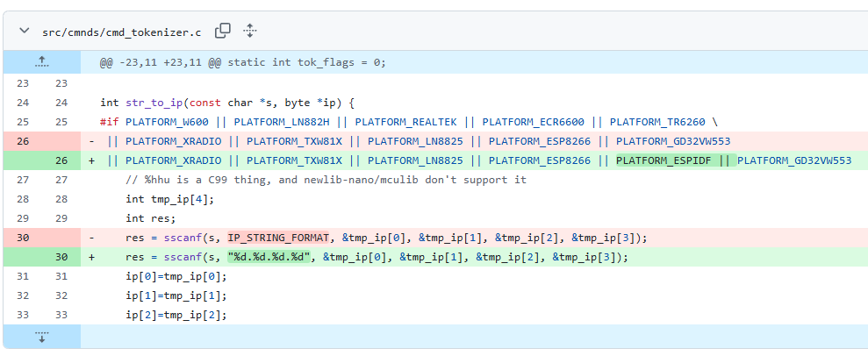
Task: Click the 'ip[0]=tmp_ip[0];' line
Action: [x=176, y=277]
